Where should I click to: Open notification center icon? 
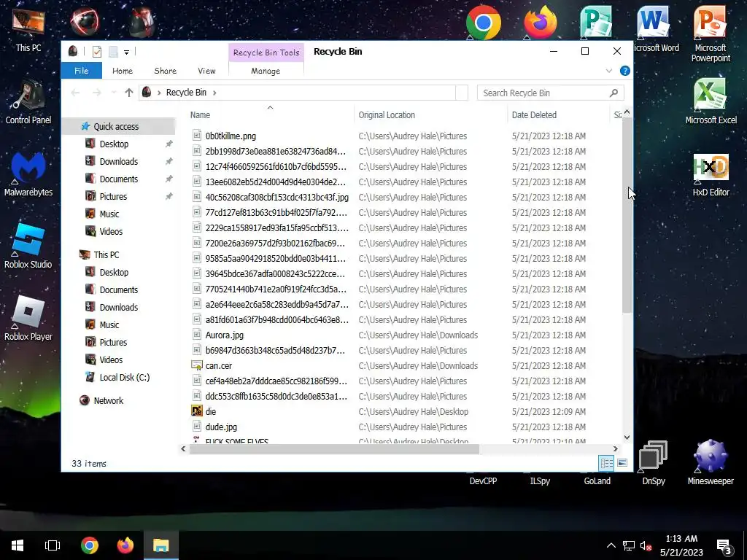(x=724, y=545)
